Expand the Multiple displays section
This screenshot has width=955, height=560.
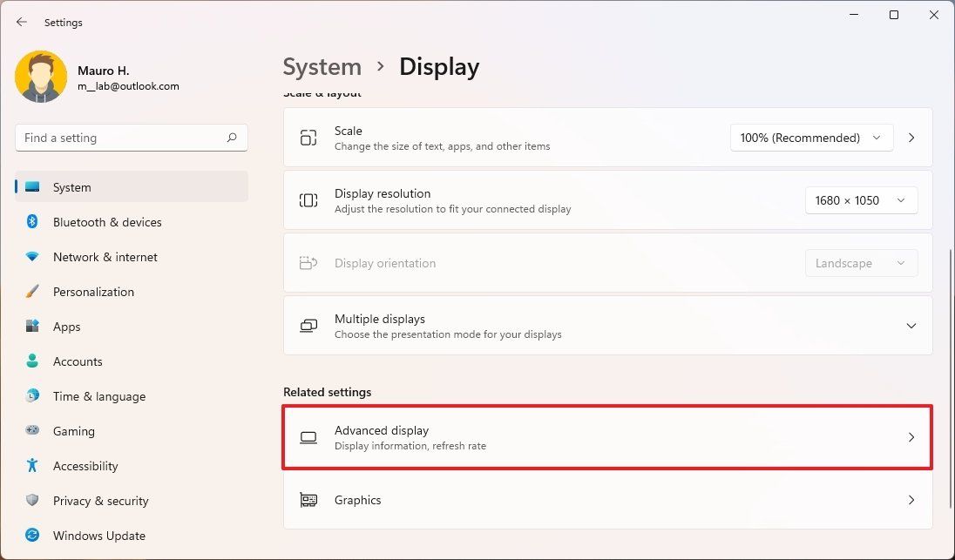click(x=911, y=325)
